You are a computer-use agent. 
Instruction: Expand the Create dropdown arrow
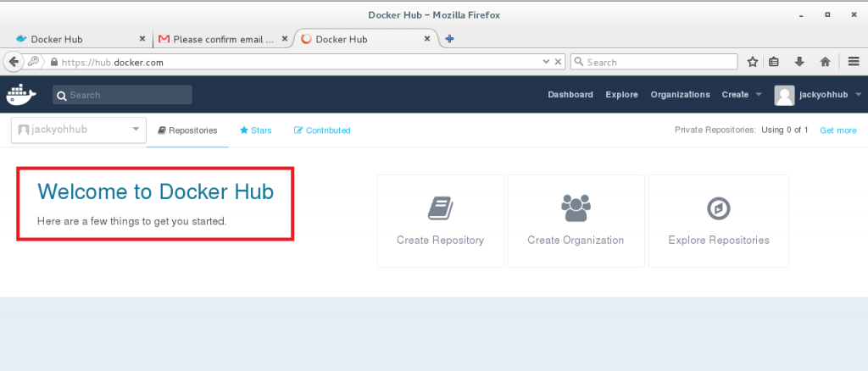point(759,95)
